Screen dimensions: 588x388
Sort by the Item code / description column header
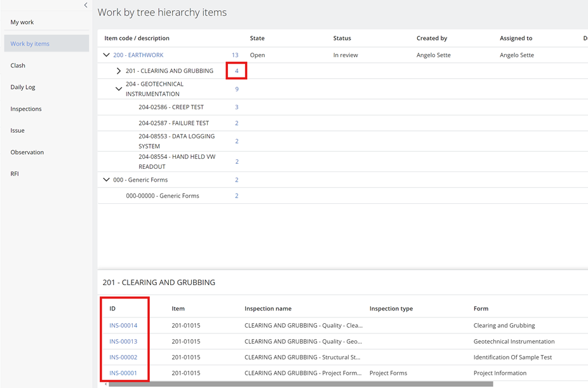click(x=137, y=38)
